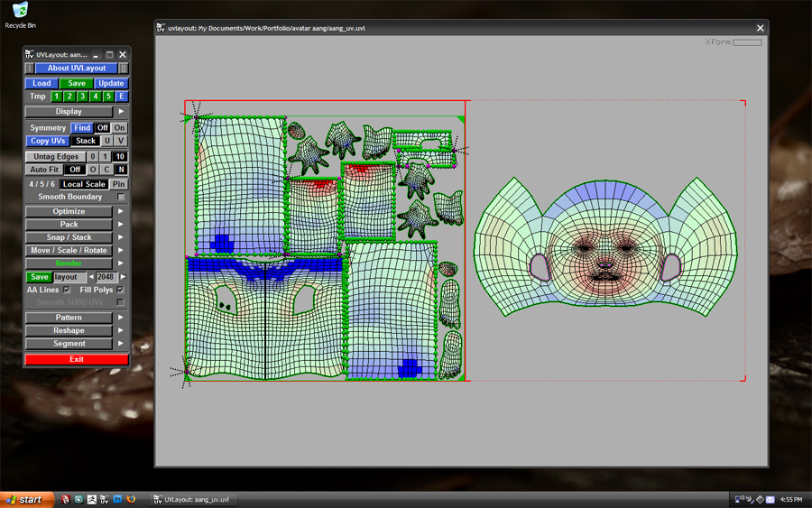Collapse the Render section arrow

[121, 263]
